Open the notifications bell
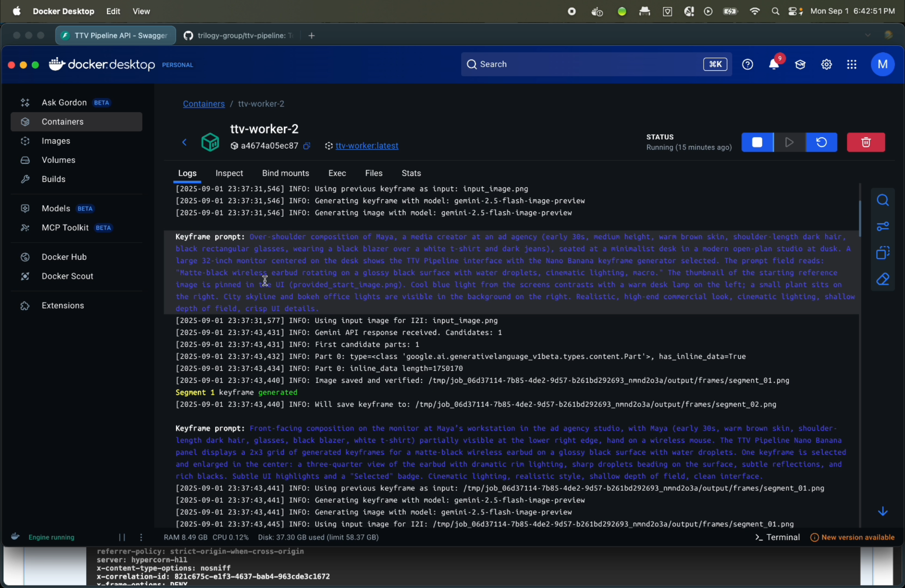 click(774, 65)
